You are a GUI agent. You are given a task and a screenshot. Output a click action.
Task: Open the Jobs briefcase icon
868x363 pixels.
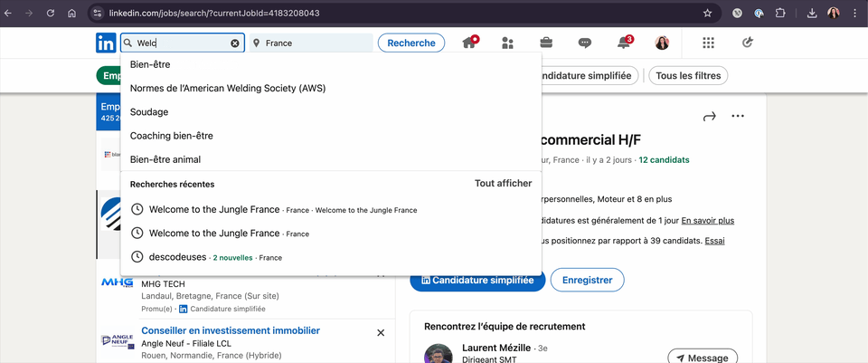click(x=546, y=43)
